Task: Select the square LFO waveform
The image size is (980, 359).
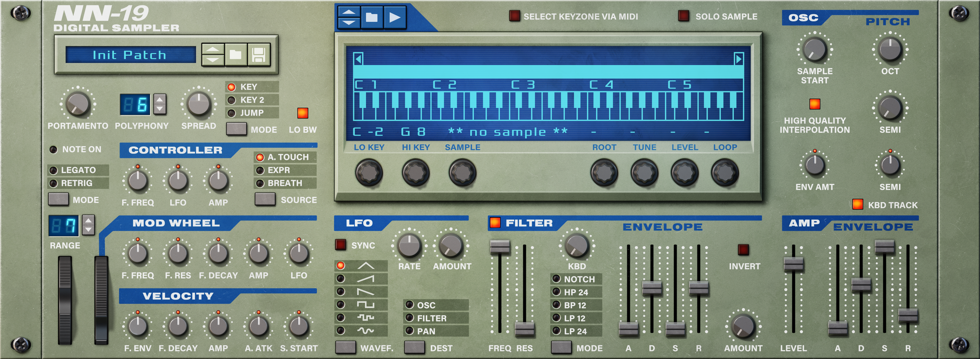Action: point(361,305)
